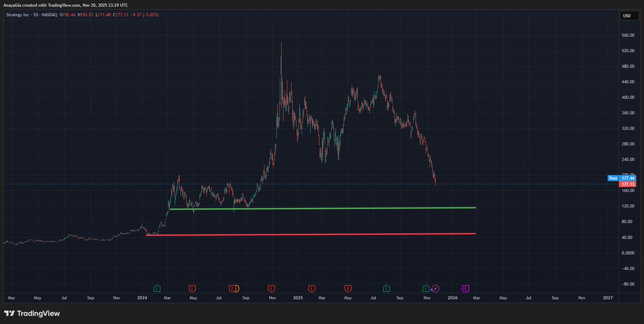Open the red earnings marker just after 2025

(x=311, y=289)
